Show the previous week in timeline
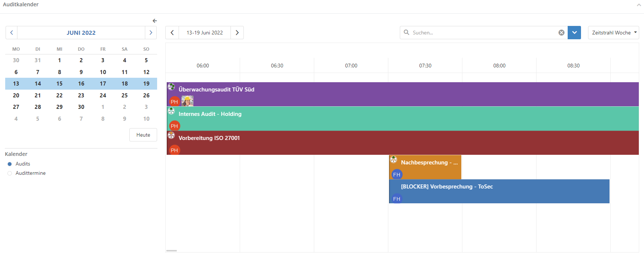The height and width of the screenshot is (257, 644). (172, 33)
